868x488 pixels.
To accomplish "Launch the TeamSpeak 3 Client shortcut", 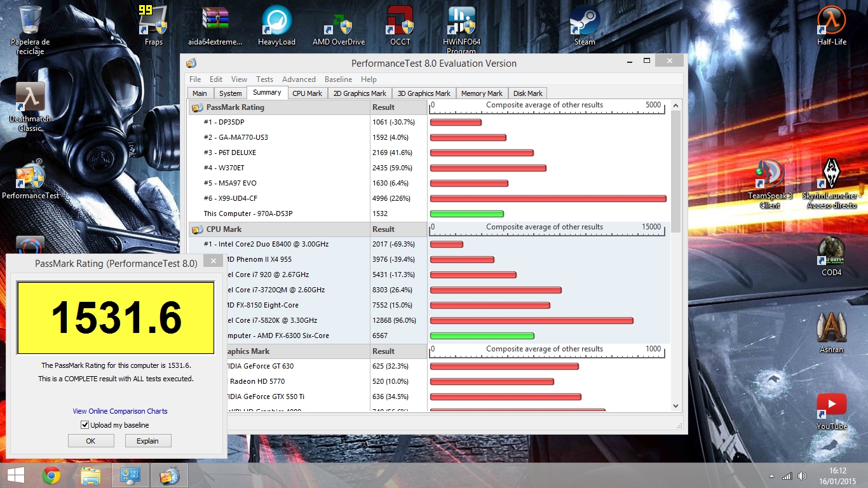I will click(770, 184).
